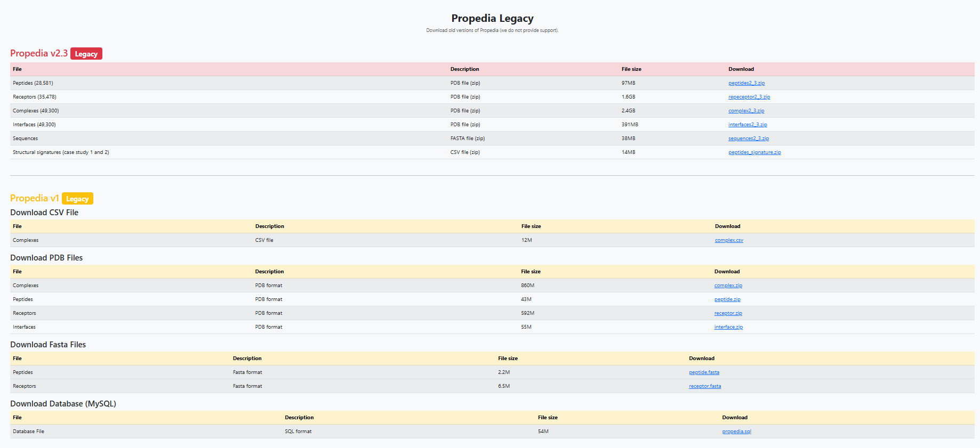Screen dimensions: 980x448
Task: Click the interfaces2_3.zip link
Action: pos(748,125)
